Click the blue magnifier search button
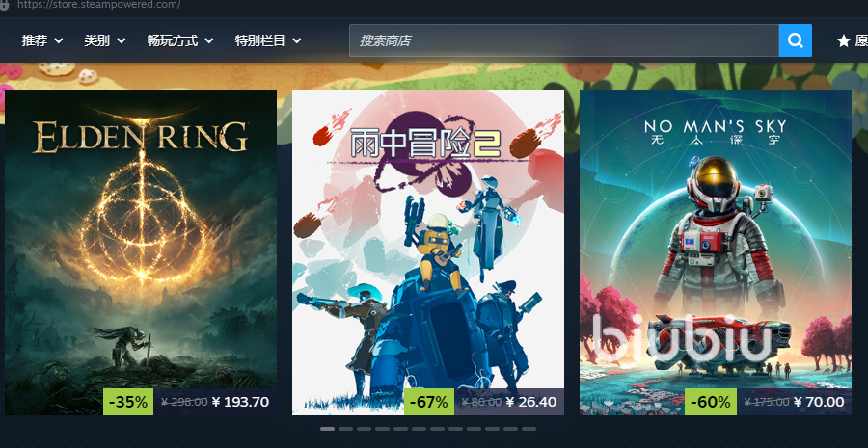Viewport: 868px width, 448px height. point(795,40)
